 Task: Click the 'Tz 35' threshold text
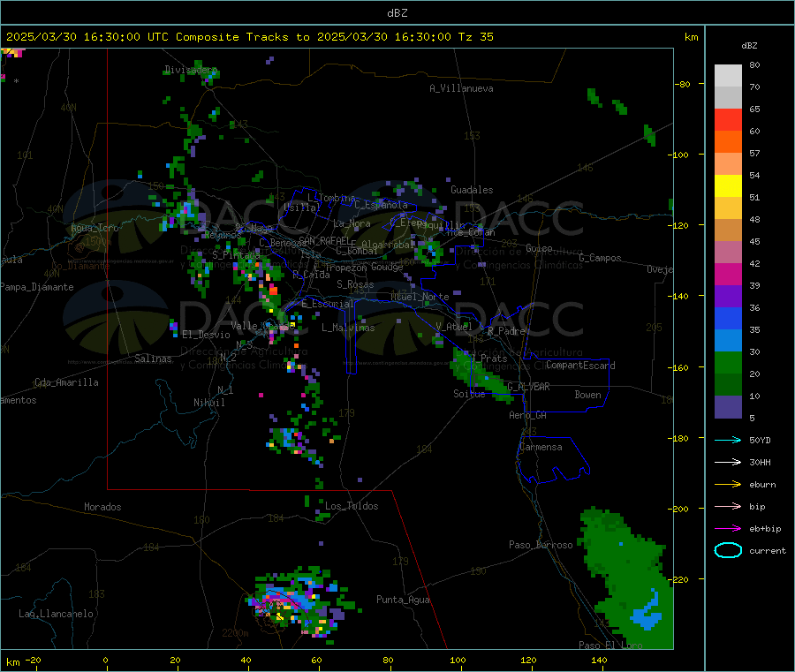pos(475,37)
